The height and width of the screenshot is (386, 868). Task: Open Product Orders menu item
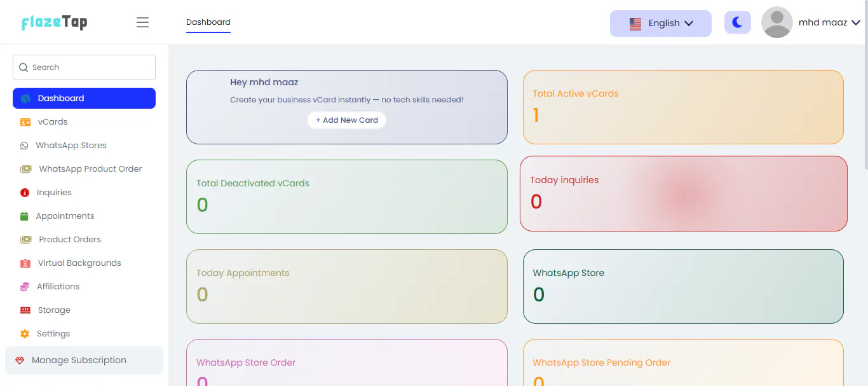[84, 240]
